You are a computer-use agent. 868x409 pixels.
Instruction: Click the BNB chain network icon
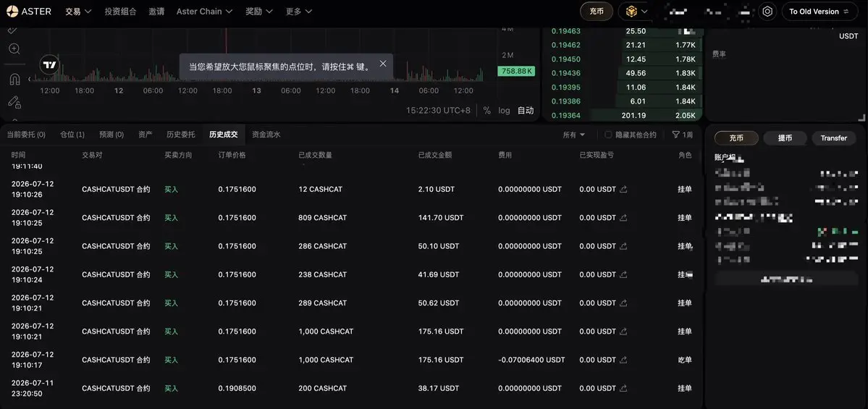631,12
